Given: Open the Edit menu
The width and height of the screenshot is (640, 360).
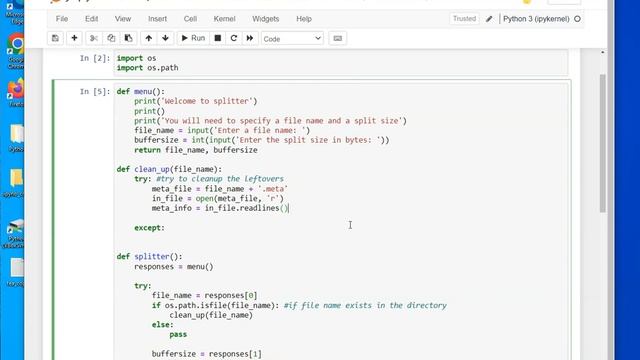Looking at the screenshot, I should [91, 19].
